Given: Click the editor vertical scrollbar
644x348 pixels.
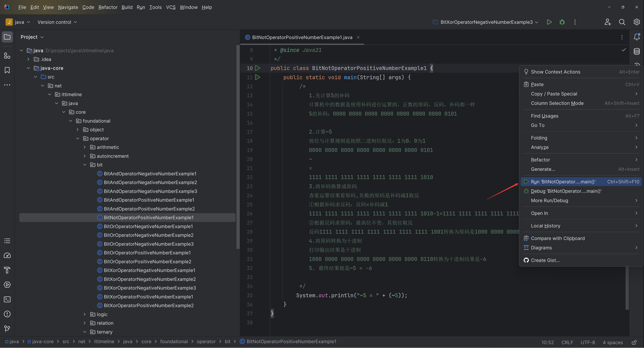Looking at the screenshot, I should coord(627,288).
